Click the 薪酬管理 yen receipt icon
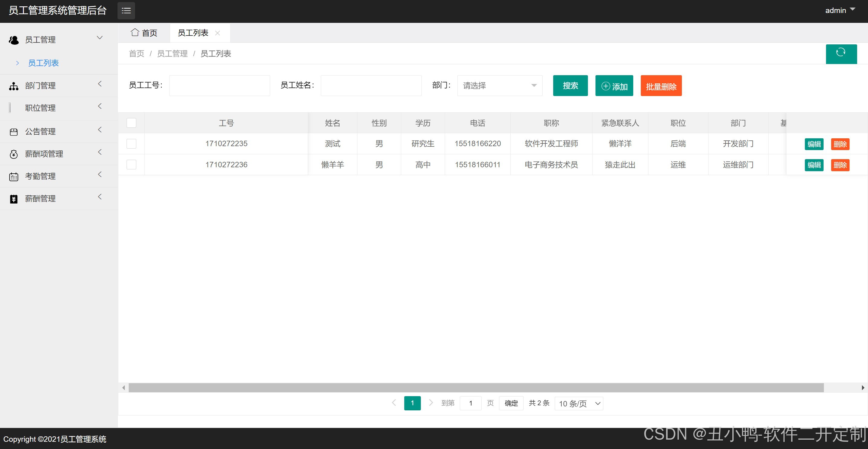868x449 pixels. click(x=14, y=199)
